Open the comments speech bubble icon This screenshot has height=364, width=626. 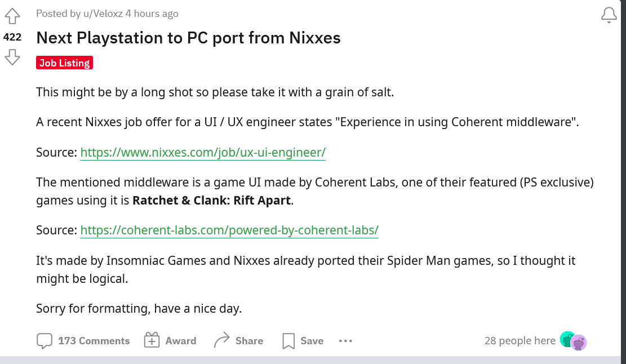tap(45, 341)
